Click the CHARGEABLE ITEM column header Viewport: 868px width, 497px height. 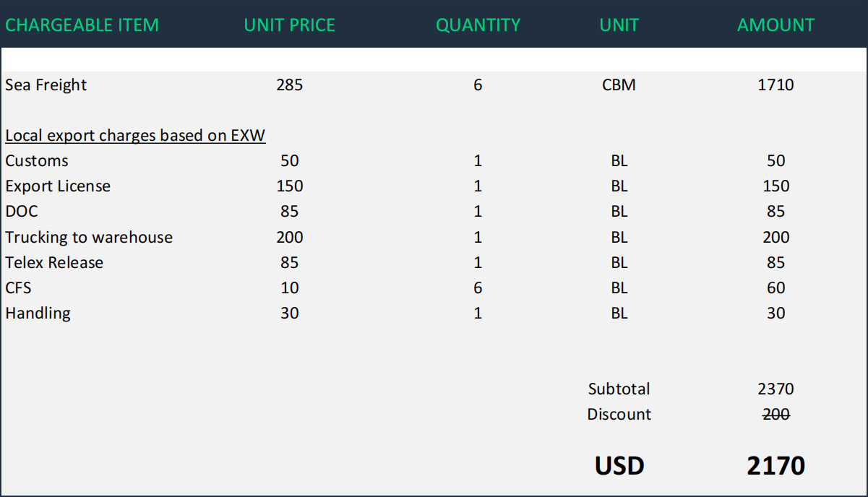click(x=82, y=25)
